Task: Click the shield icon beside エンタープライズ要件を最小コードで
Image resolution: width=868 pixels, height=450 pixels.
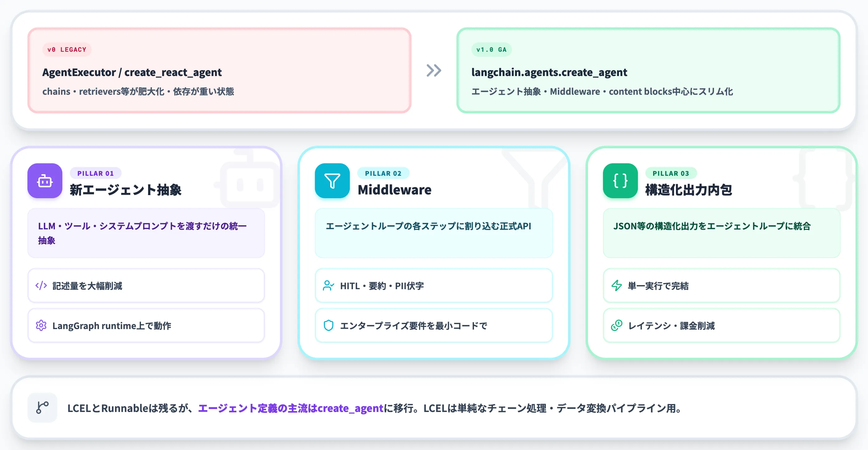Action: 329,325
